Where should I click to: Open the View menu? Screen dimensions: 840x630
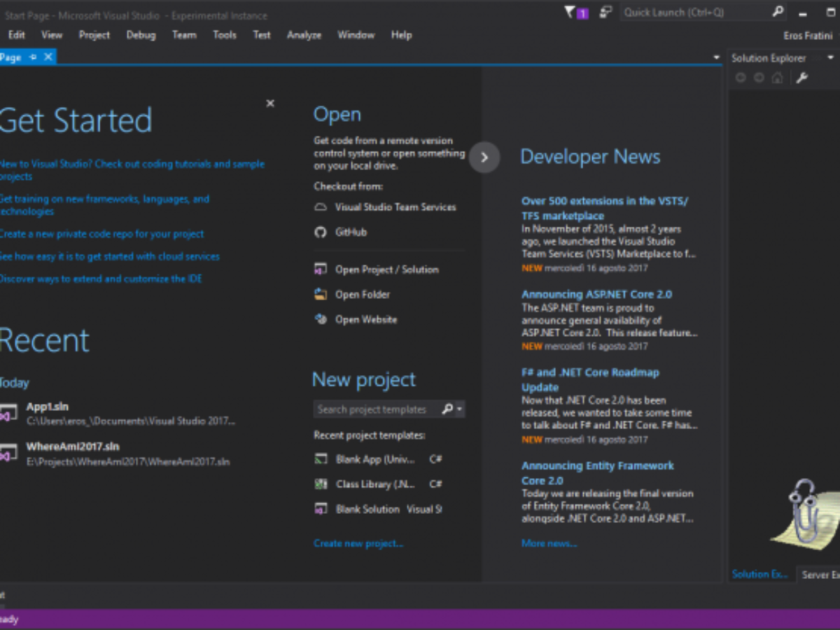click(x=52, y=35)
